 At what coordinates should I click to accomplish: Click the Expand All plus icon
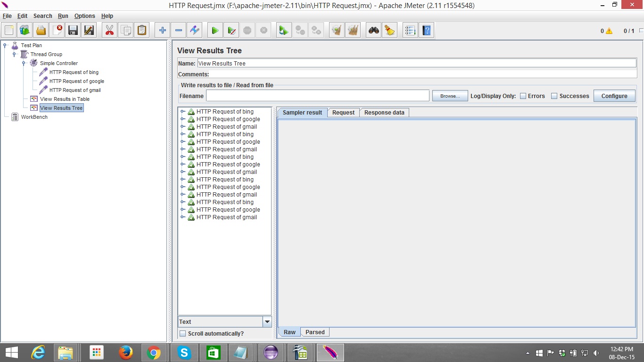pos(163,31)
